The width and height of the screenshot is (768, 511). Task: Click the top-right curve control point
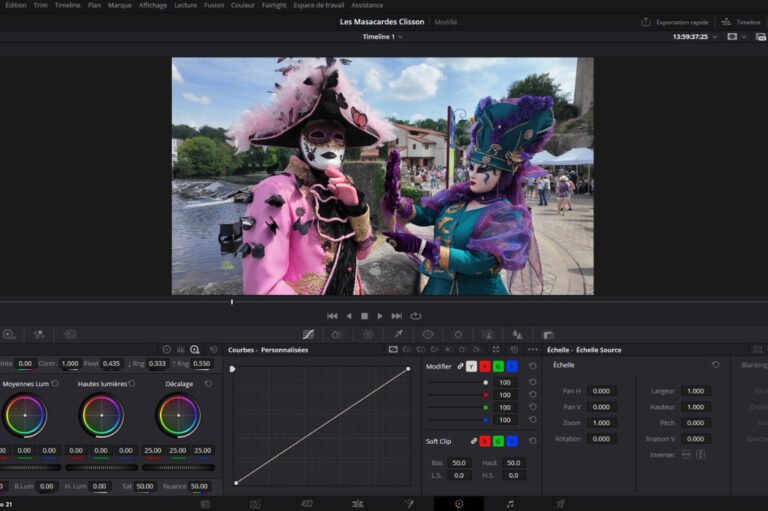coord(408,369)
